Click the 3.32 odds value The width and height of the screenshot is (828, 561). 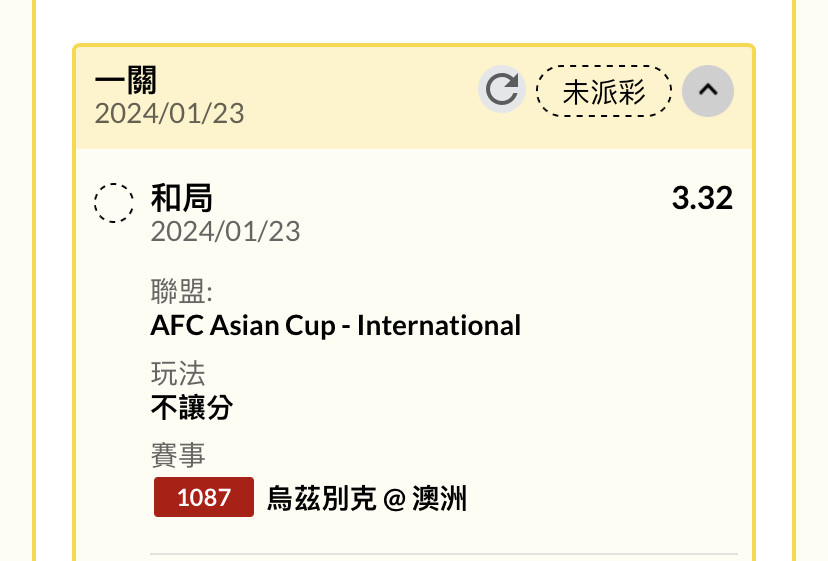tap(702, 198)
